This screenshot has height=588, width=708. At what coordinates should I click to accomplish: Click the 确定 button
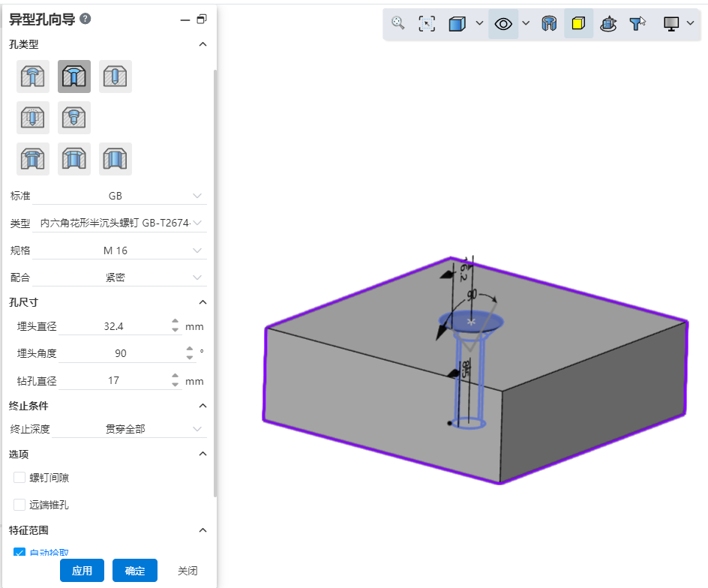[x=135, y=571]
